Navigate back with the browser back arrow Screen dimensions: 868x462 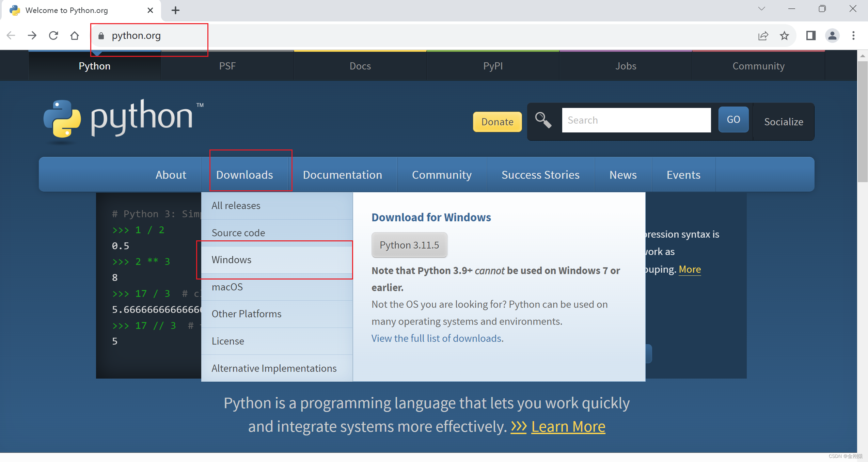pos(11,35)
